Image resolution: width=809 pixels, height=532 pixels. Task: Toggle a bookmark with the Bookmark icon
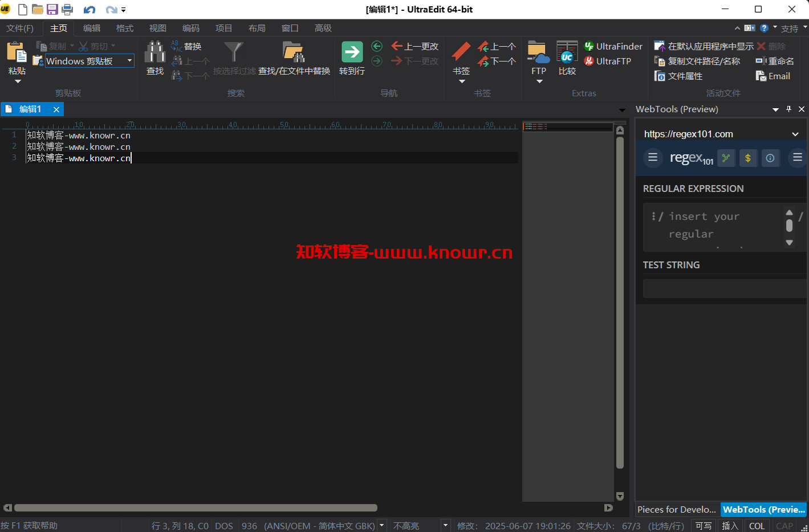[461, 52]
